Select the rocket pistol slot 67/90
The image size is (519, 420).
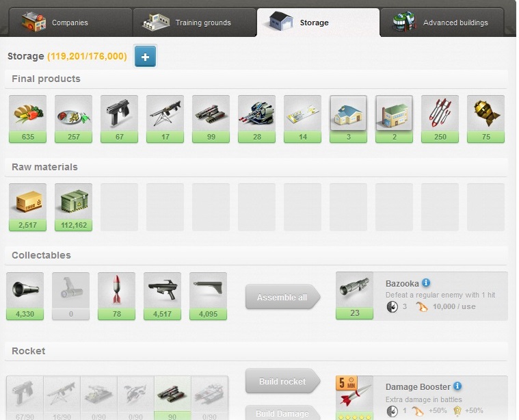[x=25, y=398]
